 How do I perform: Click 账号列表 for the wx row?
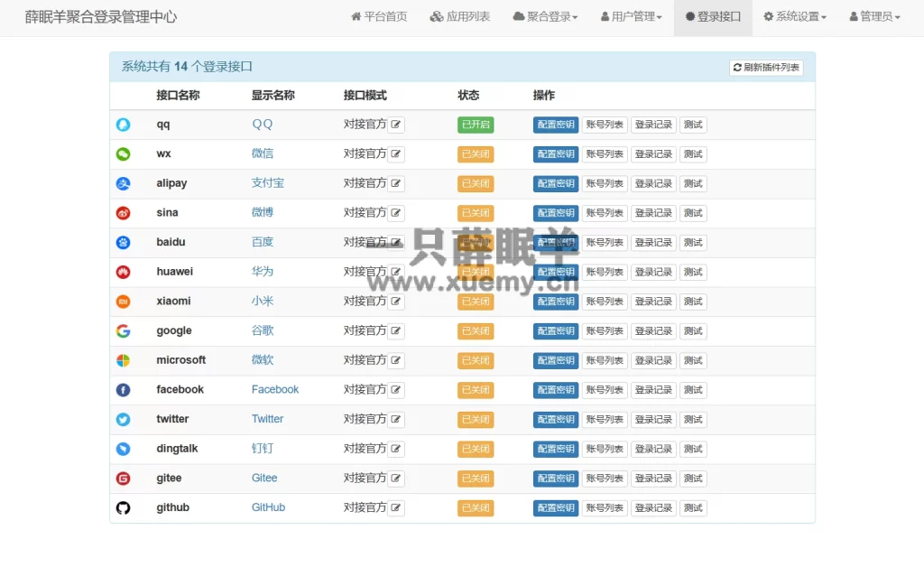pos(605,153)
